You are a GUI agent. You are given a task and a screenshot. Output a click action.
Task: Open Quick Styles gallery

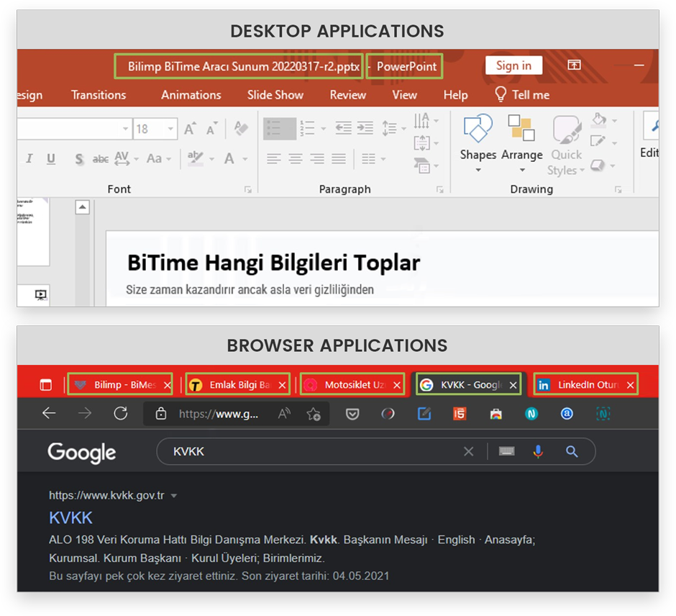coord(566,145)
